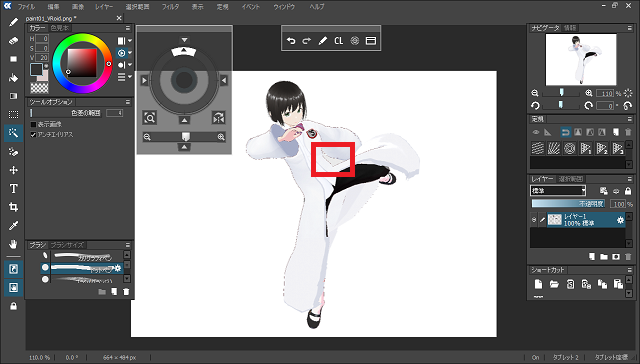Viewport: 640px width, 364px height.
Task: Open settings gear for レイヤー1
Action: point(620,220)
